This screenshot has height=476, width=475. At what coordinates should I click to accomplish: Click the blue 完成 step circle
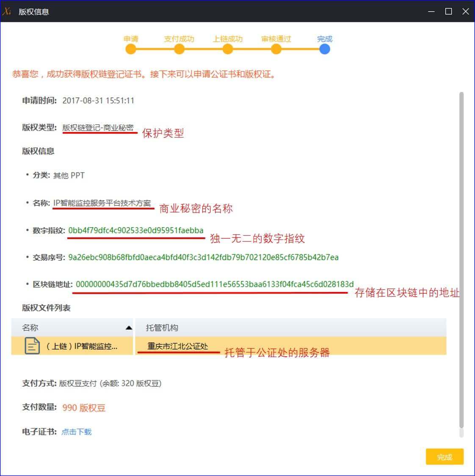325,49
